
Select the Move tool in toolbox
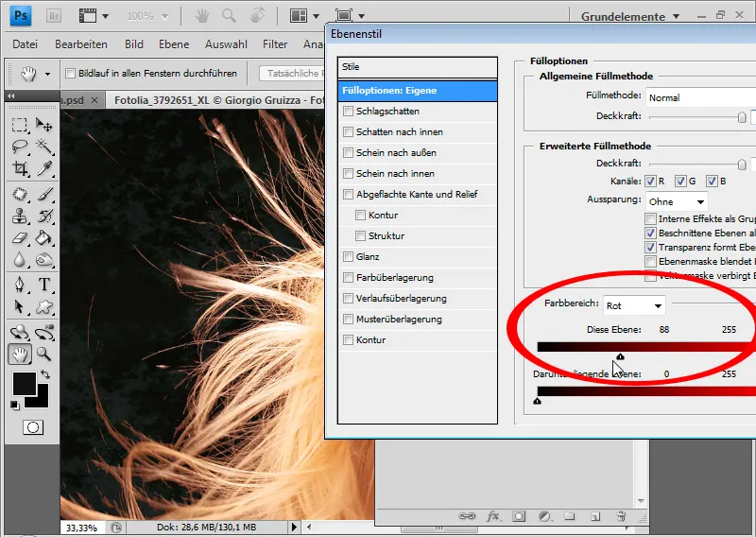(44, 125)
